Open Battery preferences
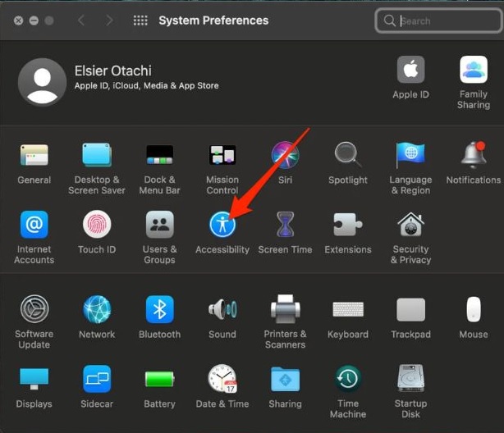 pos(159,379)
